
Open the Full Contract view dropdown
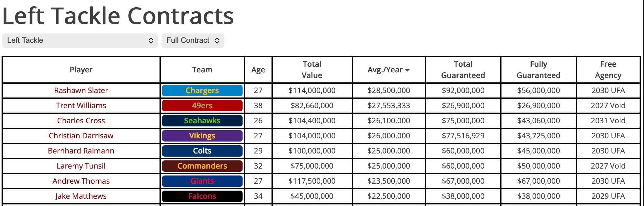point(193,41)
